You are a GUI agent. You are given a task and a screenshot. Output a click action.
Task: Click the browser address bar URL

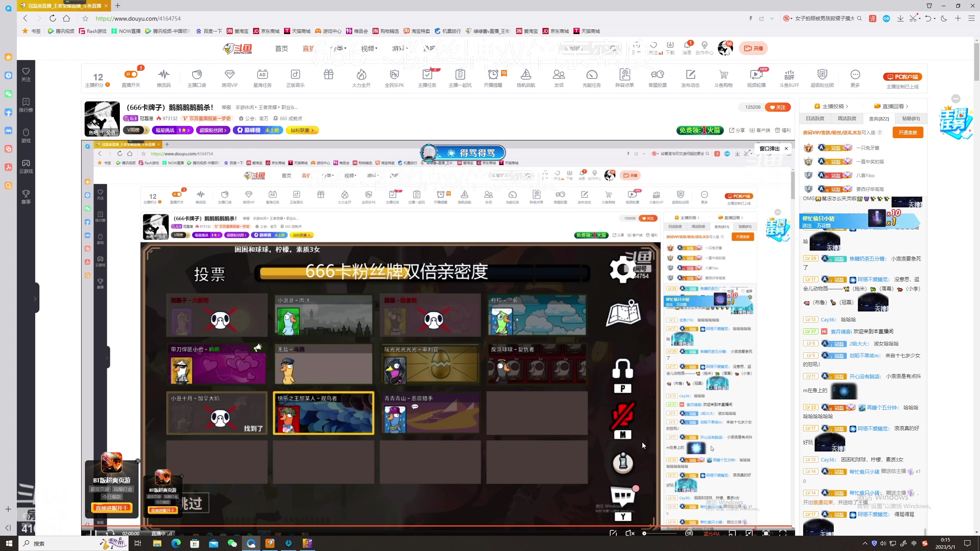pos(138,18)
